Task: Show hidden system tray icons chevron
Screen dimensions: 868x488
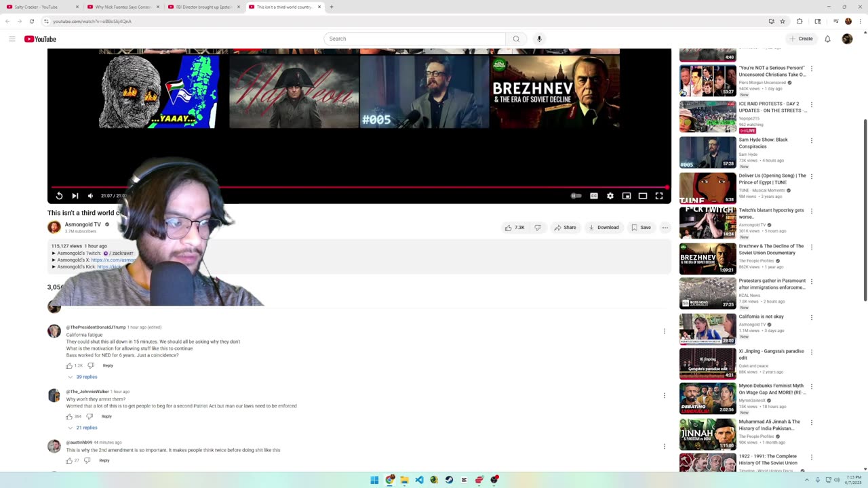Action: tap(806, 480)
